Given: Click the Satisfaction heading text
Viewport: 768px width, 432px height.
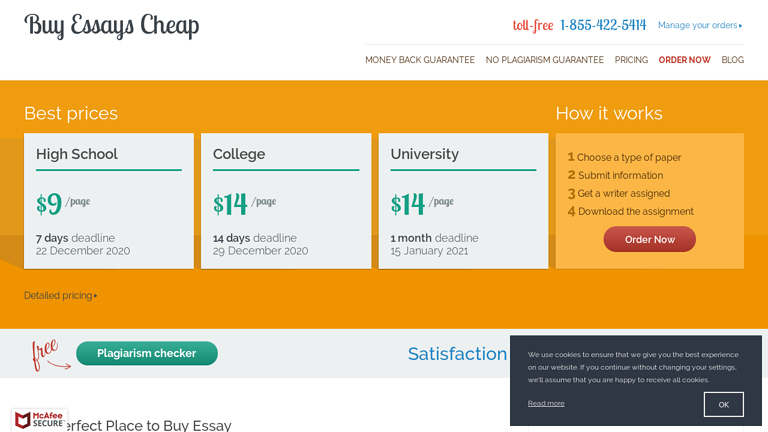Looking at the screenshot, I should pyautogui.click(x=457, y=354).
